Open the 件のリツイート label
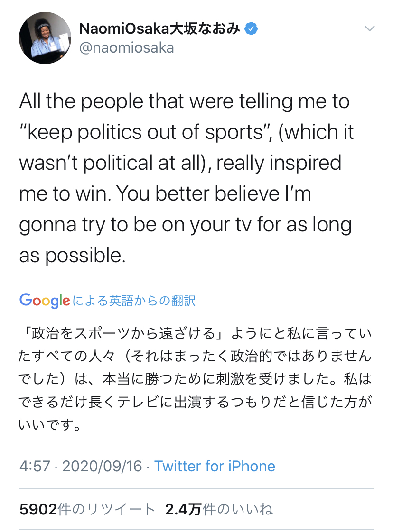Image resolution: width=393 pixels, height=532 pixels. pyautogui.click(x=107, y=509)
